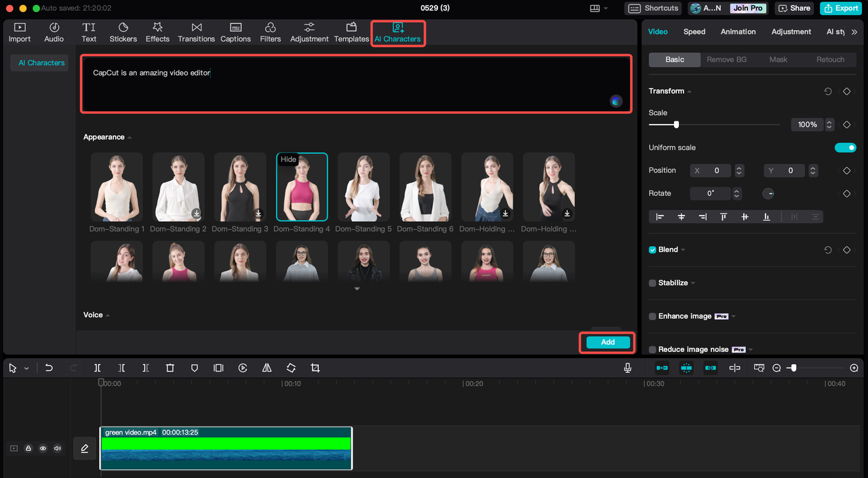Toggle Uniform scale switch off
The image size is (868, 478).
846,147
